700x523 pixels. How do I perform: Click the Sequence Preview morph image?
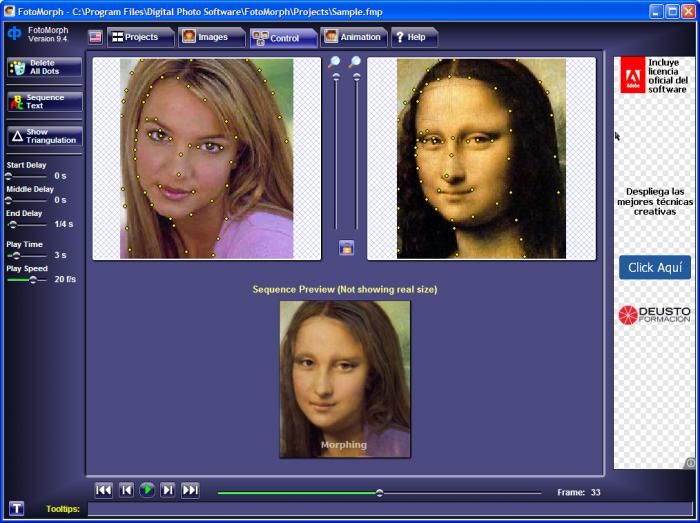click(x=345, y=379)
